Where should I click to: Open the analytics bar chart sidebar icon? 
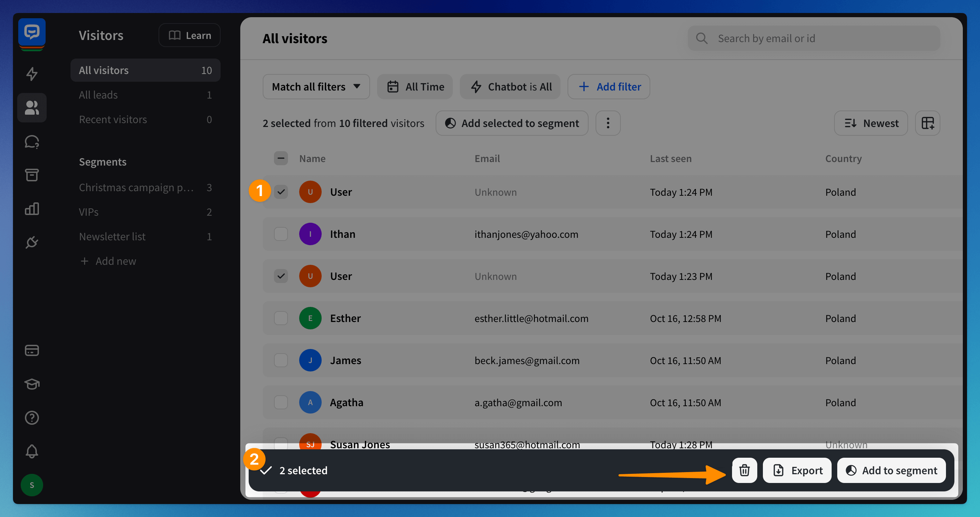tap(32, 208)
